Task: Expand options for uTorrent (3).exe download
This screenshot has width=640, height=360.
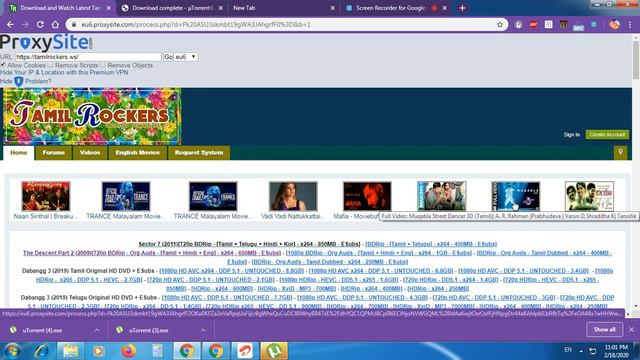Action: (203, 330)
